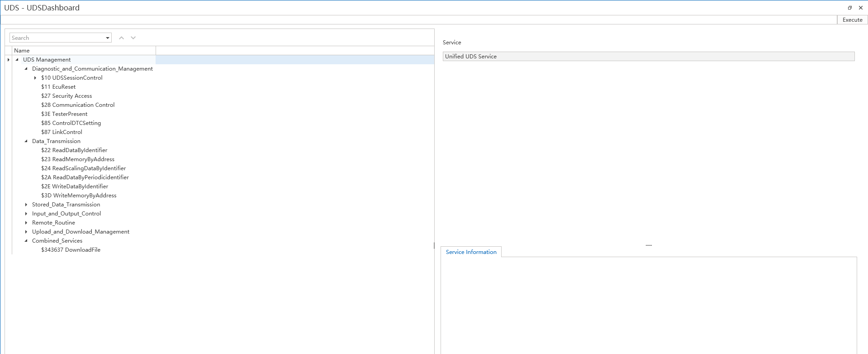Restore the UDSDashboard window size
The height and width of the screenshot is (354, 868).
pyautogui.click(x=849, y=8)
